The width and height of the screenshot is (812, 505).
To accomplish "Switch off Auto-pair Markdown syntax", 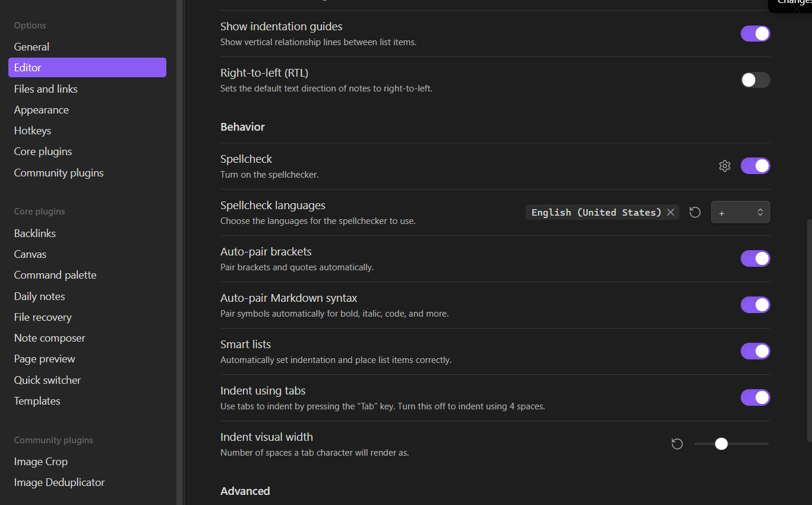I will (x=756, y=305).
